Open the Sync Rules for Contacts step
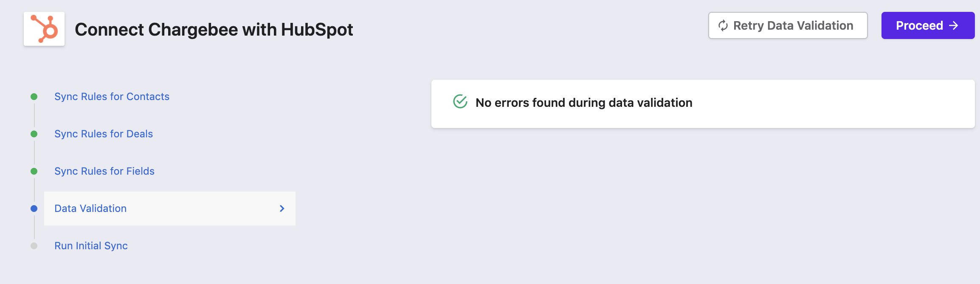The image size is (980, 284). point(112,97)
